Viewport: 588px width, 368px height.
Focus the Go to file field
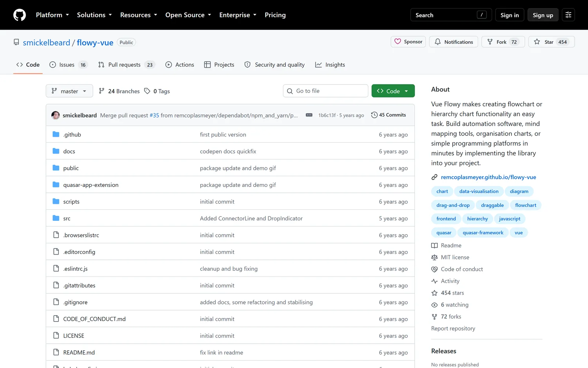click(x=326, y=91)
